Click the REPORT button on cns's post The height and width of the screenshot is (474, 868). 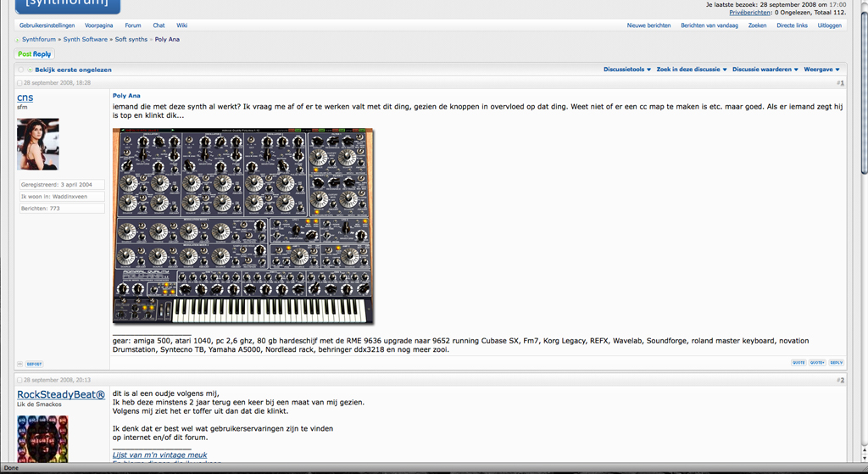34,364
